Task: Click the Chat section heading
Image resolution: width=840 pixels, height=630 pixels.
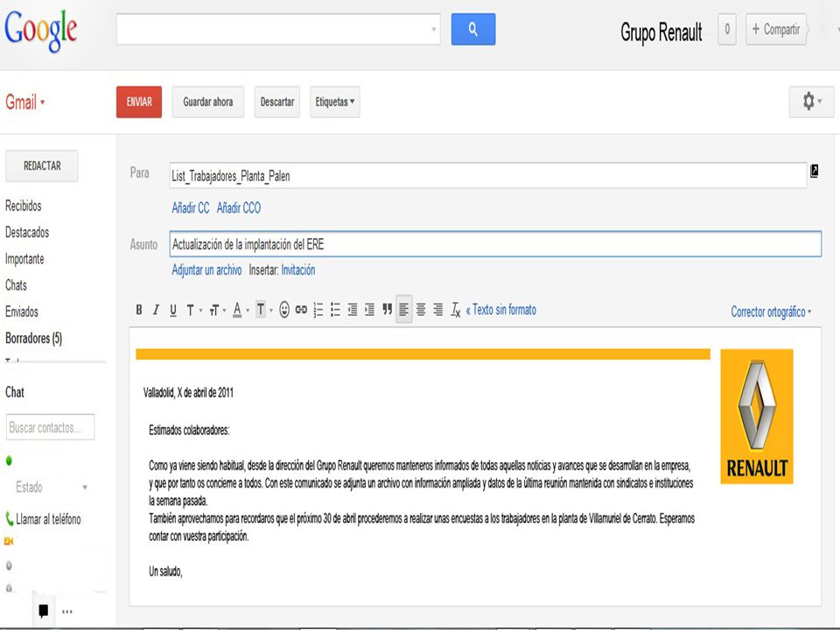Action: point(15,392)
